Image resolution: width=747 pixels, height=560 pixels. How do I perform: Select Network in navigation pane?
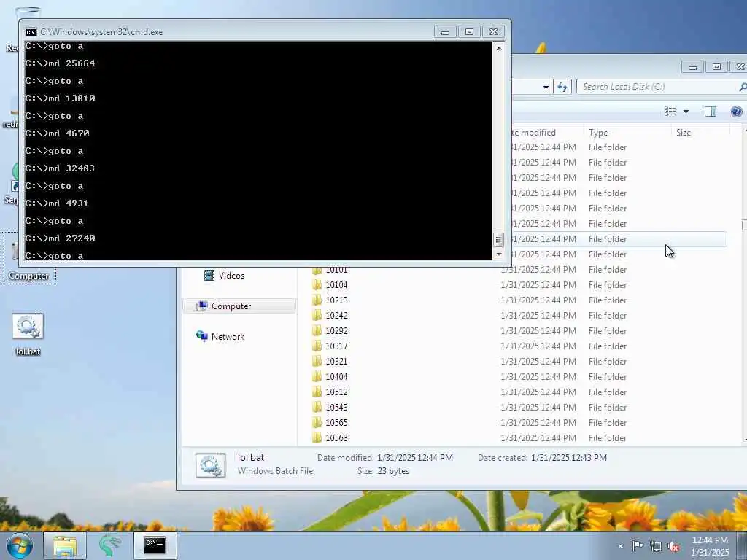[x=228, y=337]
